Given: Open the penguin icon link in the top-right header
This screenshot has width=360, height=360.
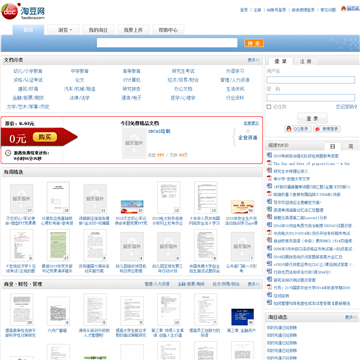Looking at the screenshot, I should pyautogui.click(x=344, y=9).
